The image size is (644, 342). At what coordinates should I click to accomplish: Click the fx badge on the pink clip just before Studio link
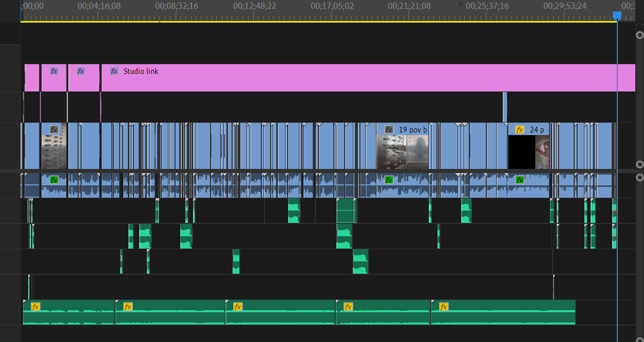(x=81, y=71)
